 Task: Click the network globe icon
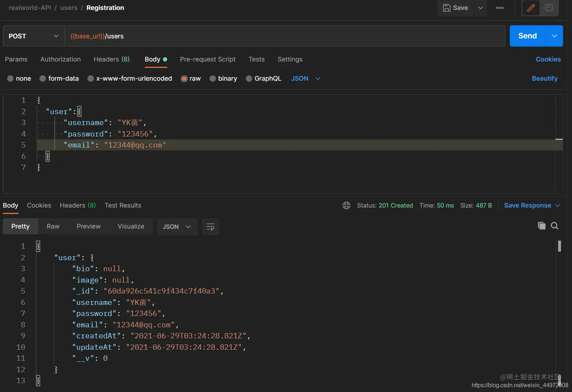(x=346, y=205)
